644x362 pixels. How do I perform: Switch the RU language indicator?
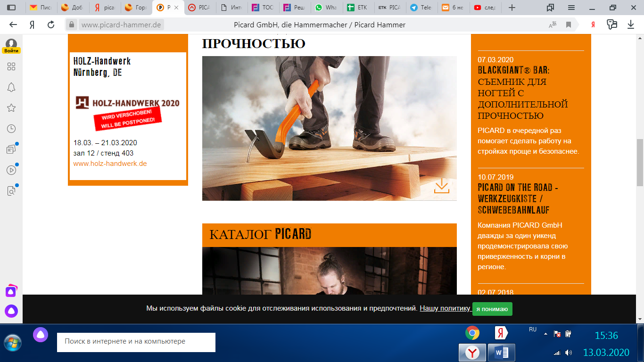coord(533,329)
